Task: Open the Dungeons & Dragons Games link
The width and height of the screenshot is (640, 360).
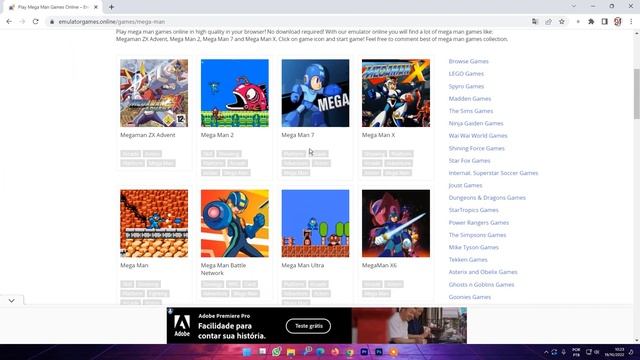Action: click(x=487, y=198)
